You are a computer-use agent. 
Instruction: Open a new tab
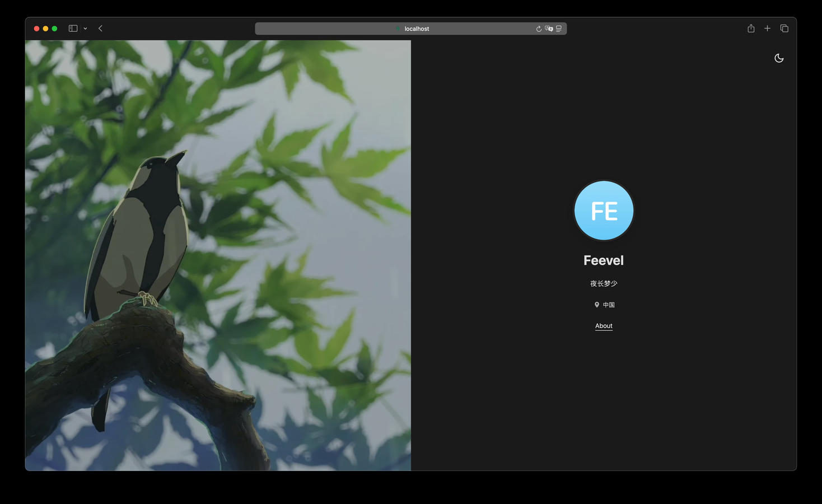point(767,29)
